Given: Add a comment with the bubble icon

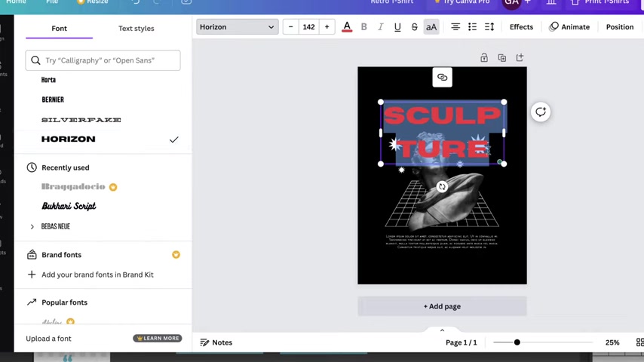Looking at the screenshot, I should click(x=541, y=112).
